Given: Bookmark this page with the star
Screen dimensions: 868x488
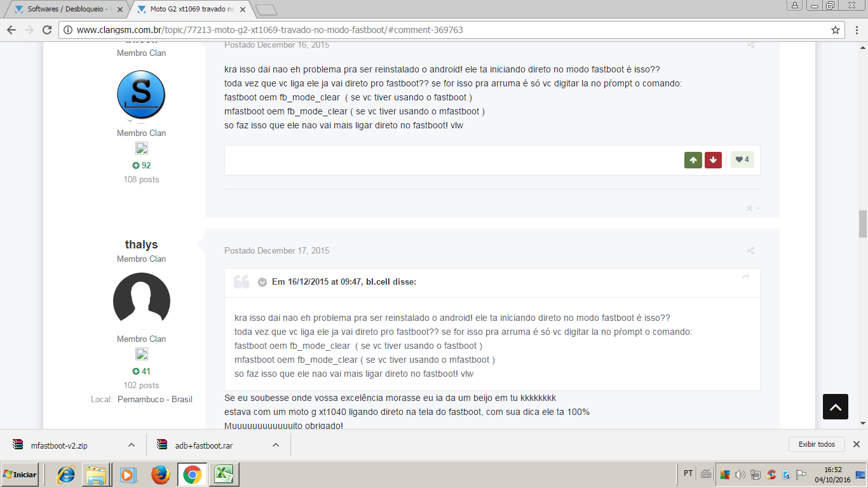Looking at the screenshot, I should [x=836, y=30].
